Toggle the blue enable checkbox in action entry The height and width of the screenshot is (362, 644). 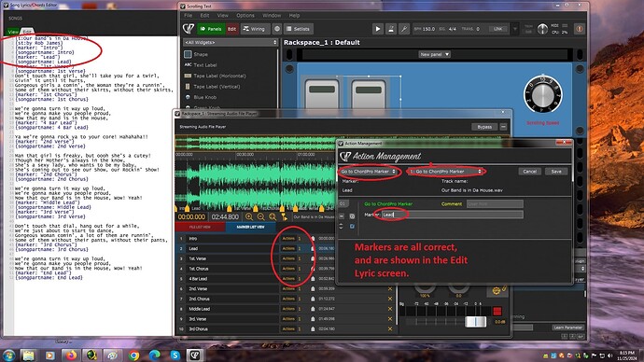tap(352, 226)
